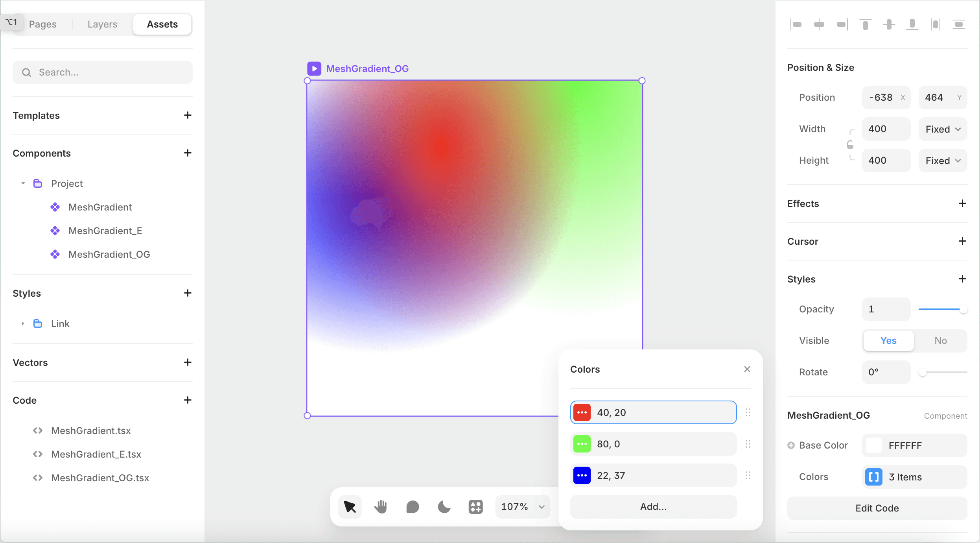
Task: Click the Edit Code button
Action: (x=877, y=508)
